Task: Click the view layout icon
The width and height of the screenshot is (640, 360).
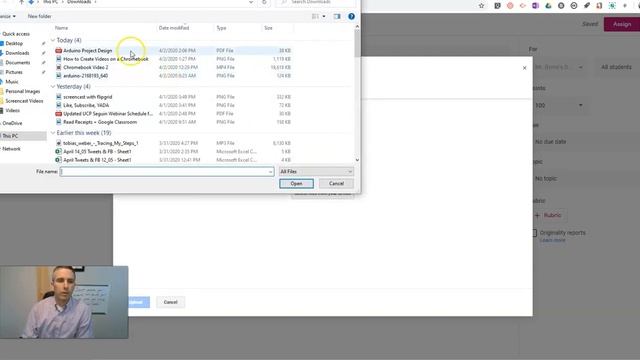Action: click(316, 16)
